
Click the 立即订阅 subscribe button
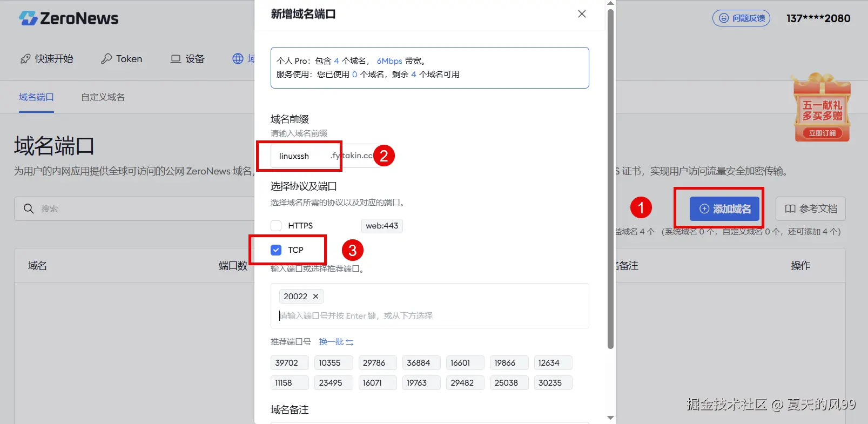click(822, 133)
